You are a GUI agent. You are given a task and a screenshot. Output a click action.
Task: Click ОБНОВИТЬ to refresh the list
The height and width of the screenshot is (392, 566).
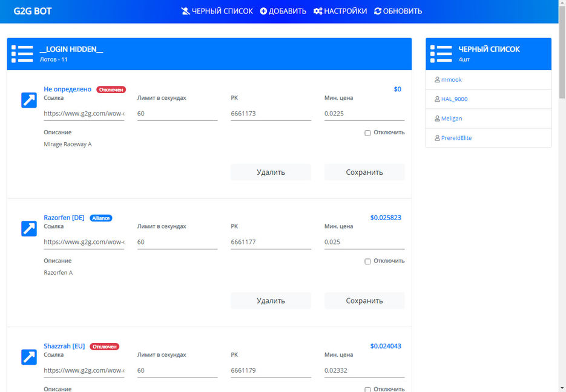pos(398,11)
